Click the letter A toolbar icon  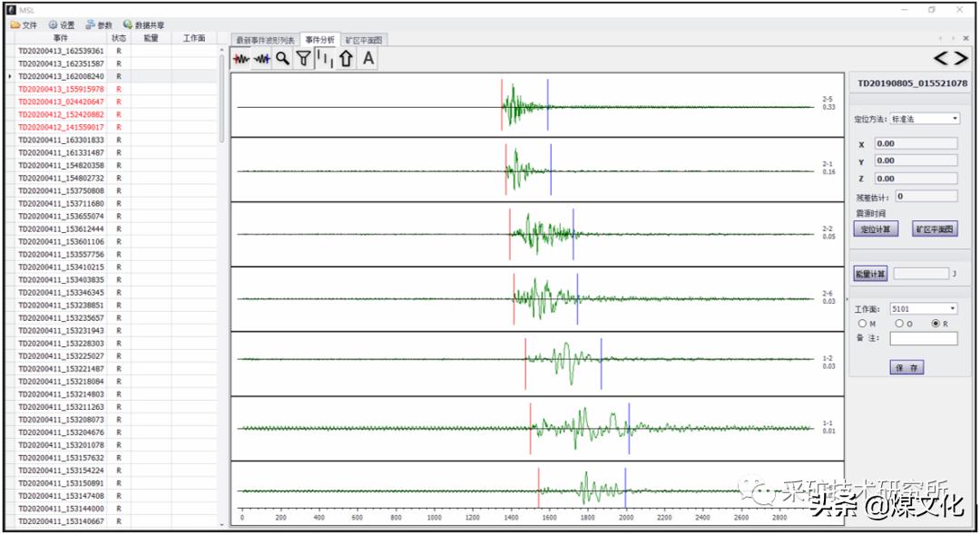[367, 59]
